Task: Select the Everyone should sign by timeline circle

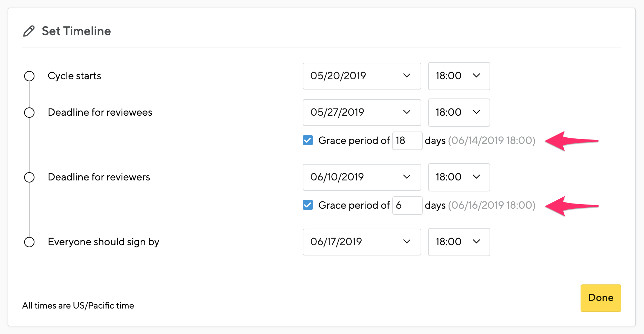Action: tap(30, 242)
